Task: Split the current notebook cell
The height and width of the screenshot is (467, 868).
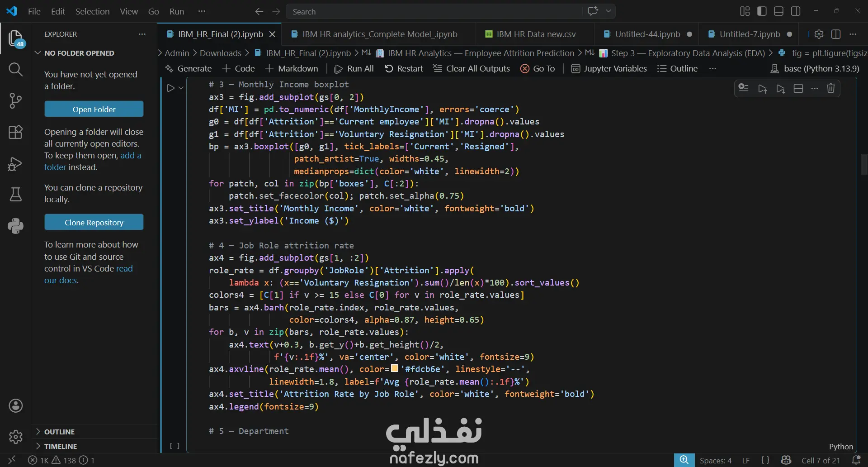Action: (x=798, y=88)
